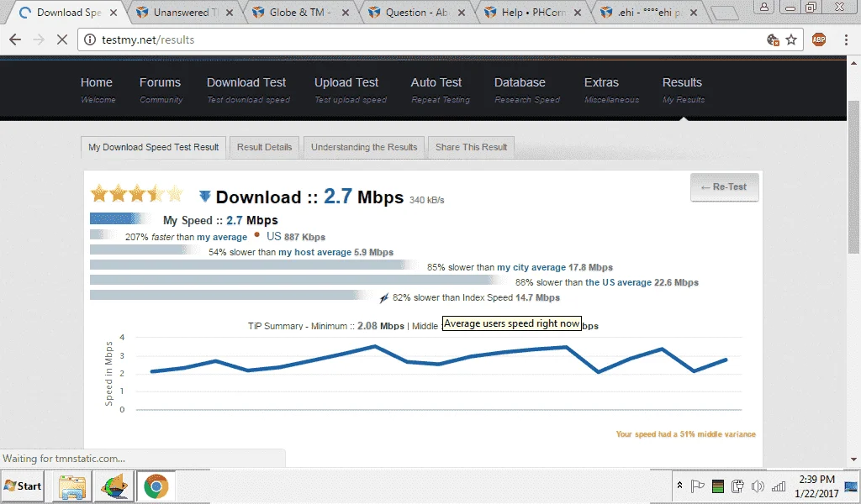The width and height of the screenshot is (861, 504).
Task: Open the Chrome three-dot menu
Action: pyautogui.click(x=846, y=39)
